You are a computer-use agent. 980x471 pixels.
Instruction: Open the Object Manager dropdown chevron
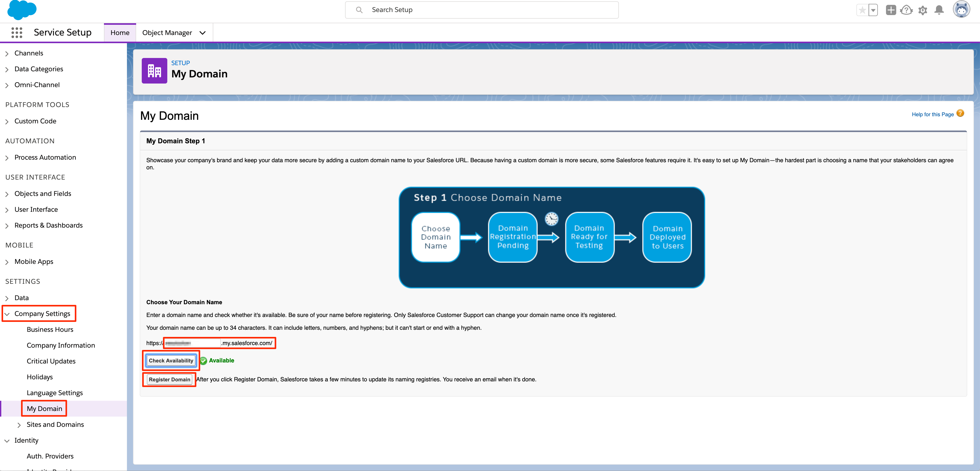click(203, 33)
